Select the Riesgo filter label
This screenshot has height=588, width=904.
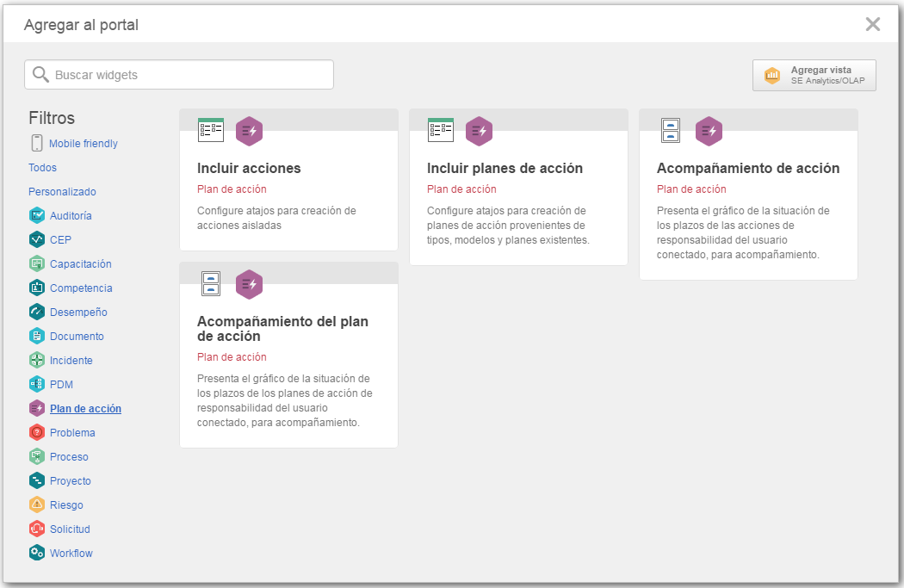pos(66,505)
